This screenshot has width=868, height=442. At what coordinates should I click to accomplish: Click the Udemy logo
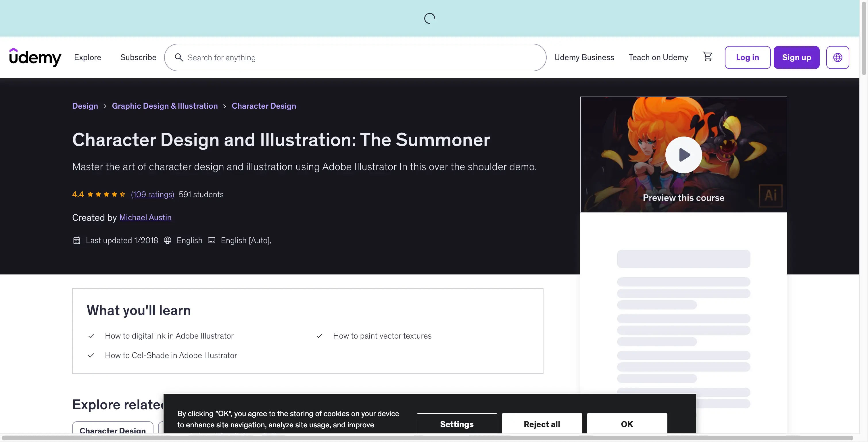35,57
